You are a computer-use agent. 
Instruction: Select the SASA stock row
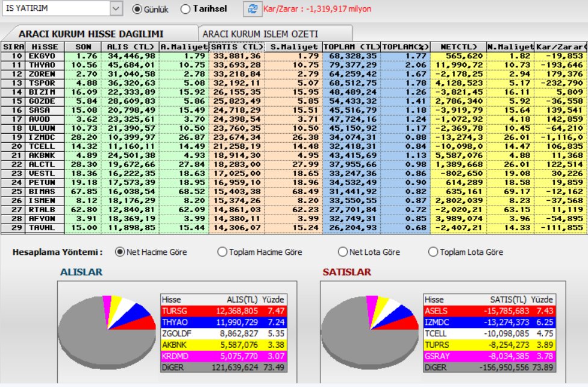click(x=294, y=110)
